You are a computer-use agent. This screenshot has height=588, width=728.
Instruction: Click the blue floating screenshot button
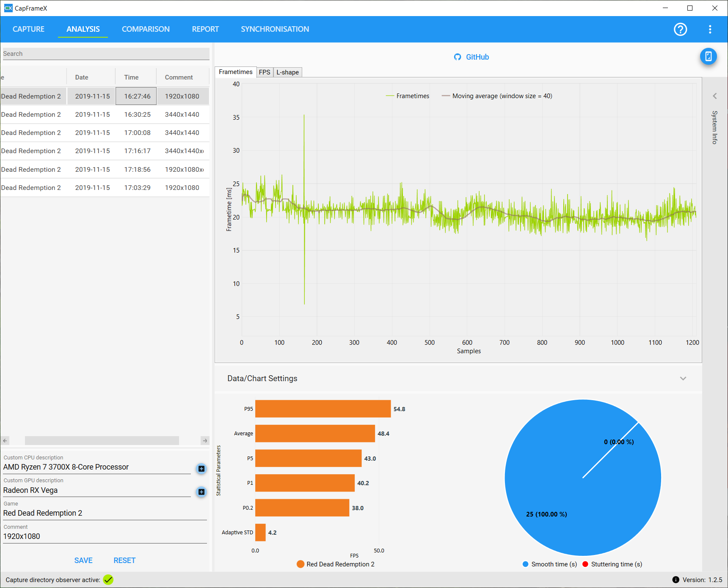pyautogui.click(x=708, y=56)
